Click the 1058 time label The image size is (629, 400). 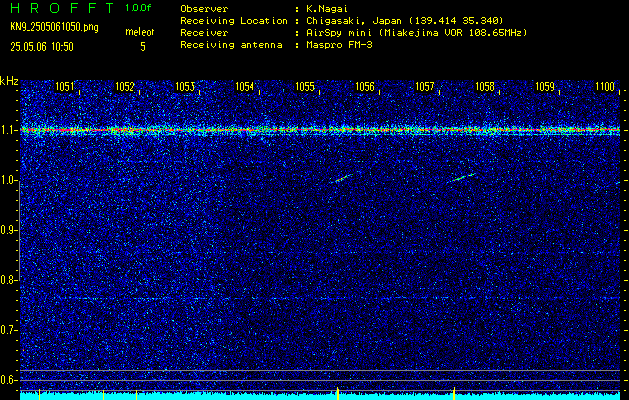[485, 87]
